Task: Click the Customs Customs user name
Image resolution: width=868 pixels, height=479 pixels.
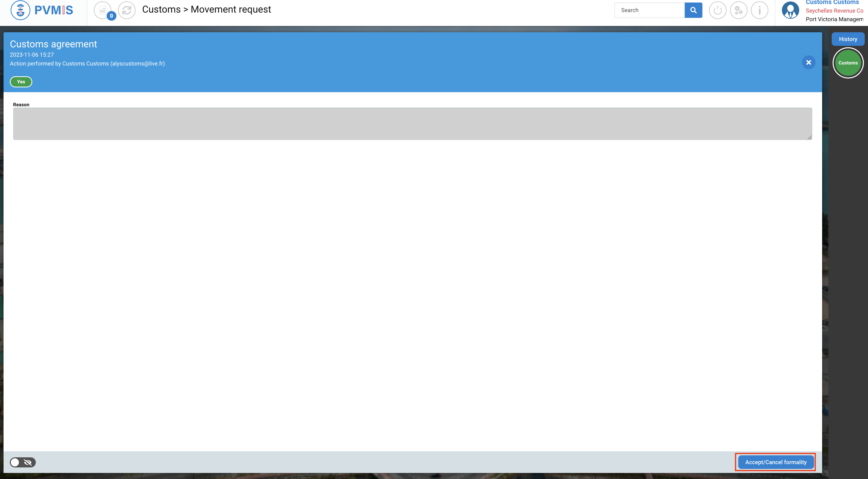Action: pyautogui.click(x=832, y=2)
